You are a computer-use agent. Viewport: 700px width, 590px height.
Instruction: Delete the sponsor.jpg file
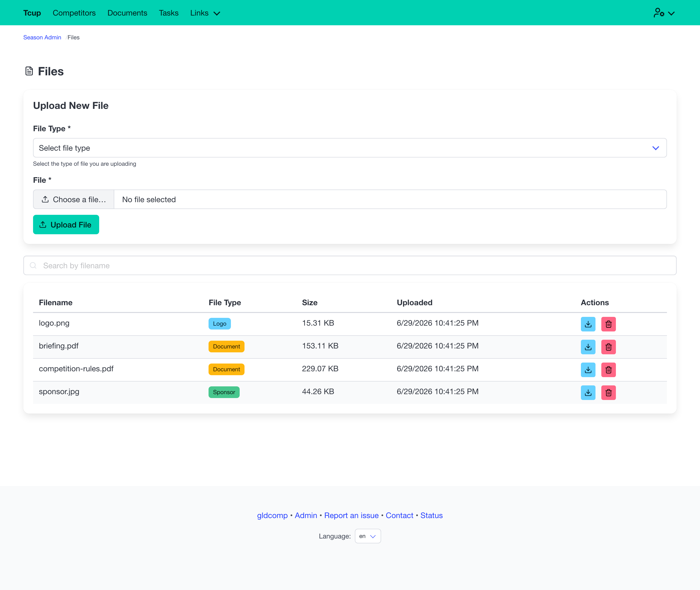608,393
